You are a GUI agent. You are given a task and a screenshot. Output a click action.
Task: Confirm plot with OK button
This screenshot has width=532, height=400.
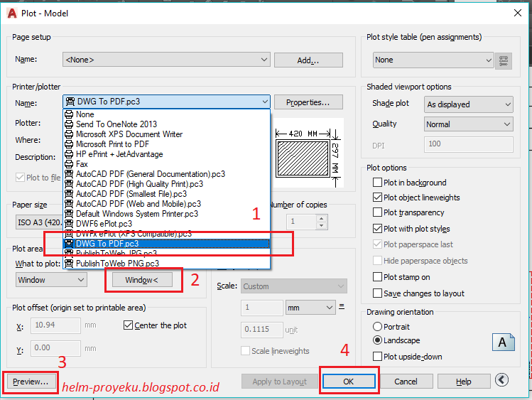(349, 382)
